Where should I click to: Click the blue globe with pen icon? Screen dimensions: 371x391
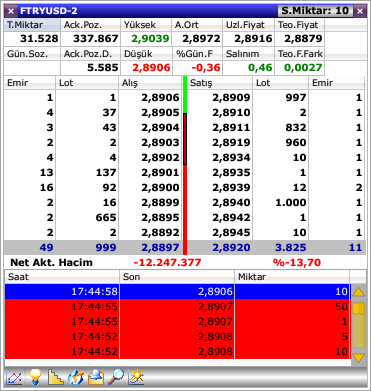76,377
